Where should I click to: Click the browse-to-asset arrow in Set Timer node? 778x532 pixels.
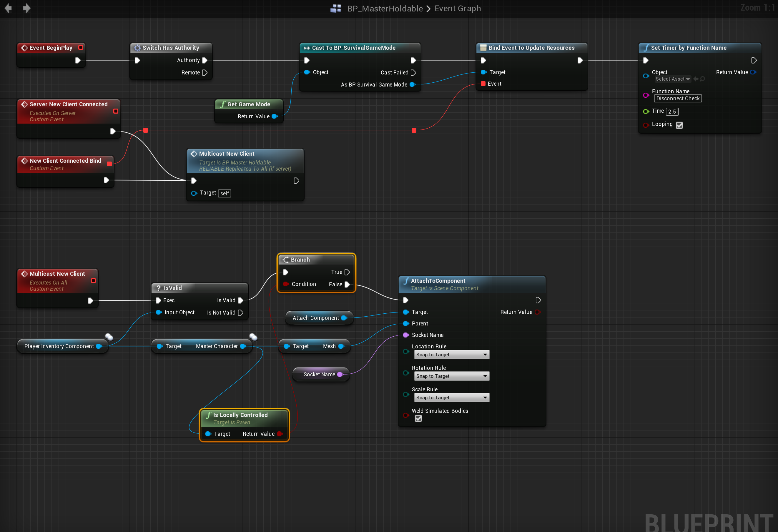696,79
